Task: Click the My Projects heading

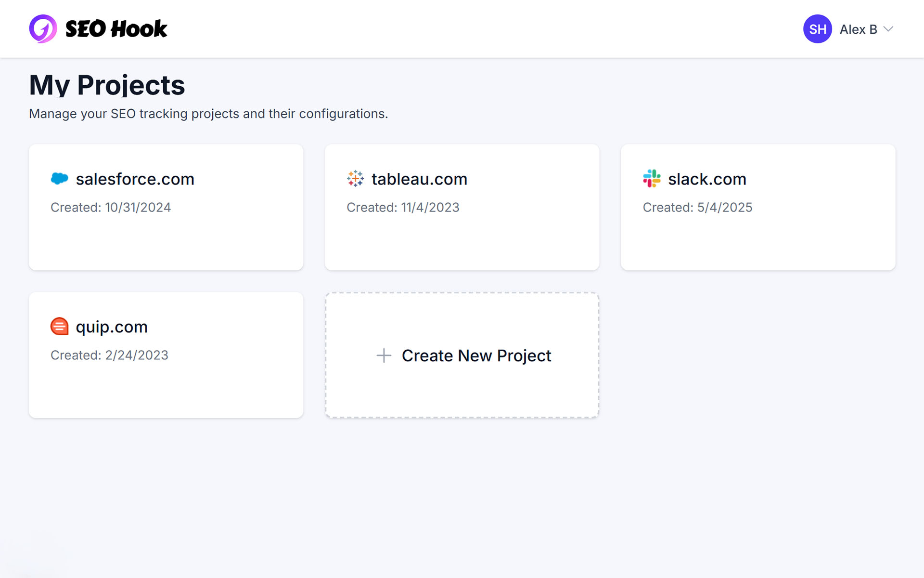Action: coord(107,85)
